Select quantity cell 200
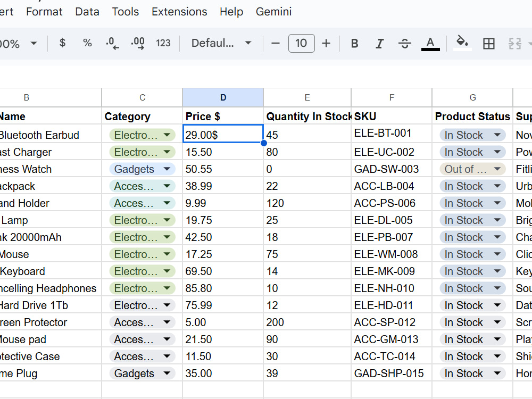The width and height of the screenshot is (532, 399). [x=307, y=322]
